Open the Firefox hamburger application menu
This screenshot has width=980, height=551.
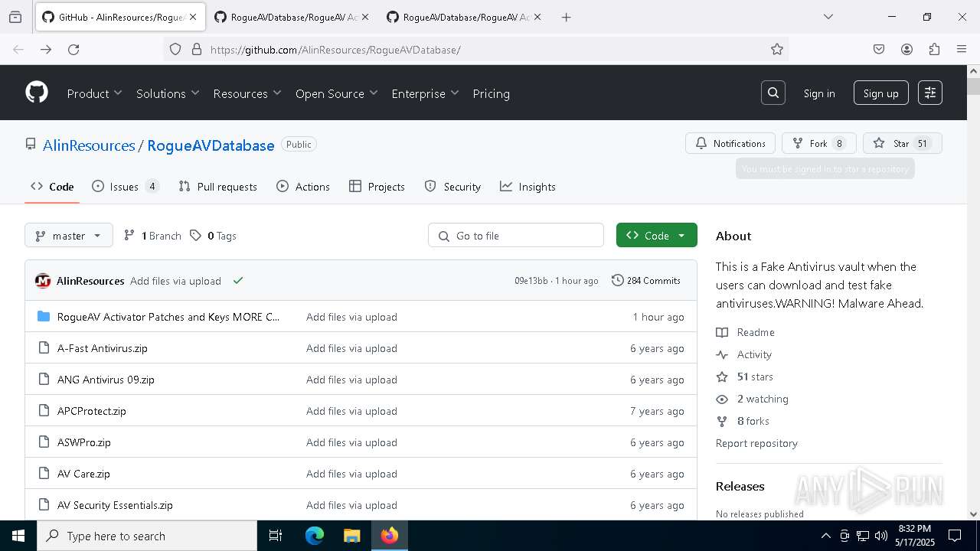pyautogui.click(x=962, y=49)
